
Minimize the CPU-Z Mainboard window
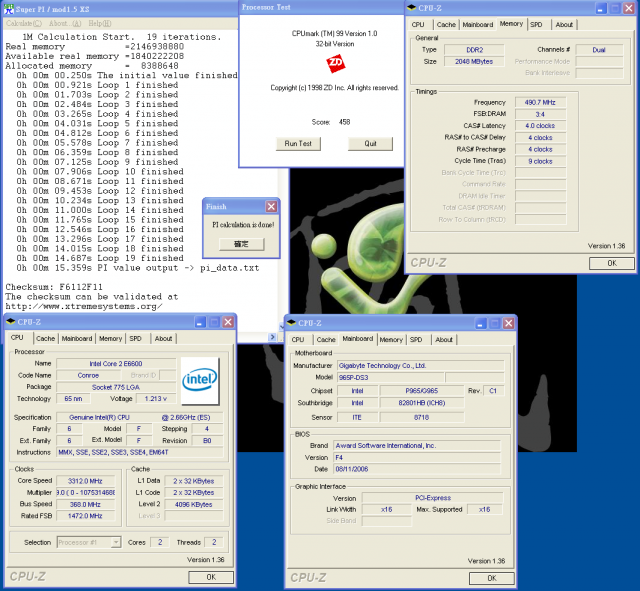(x=480, y=324)
